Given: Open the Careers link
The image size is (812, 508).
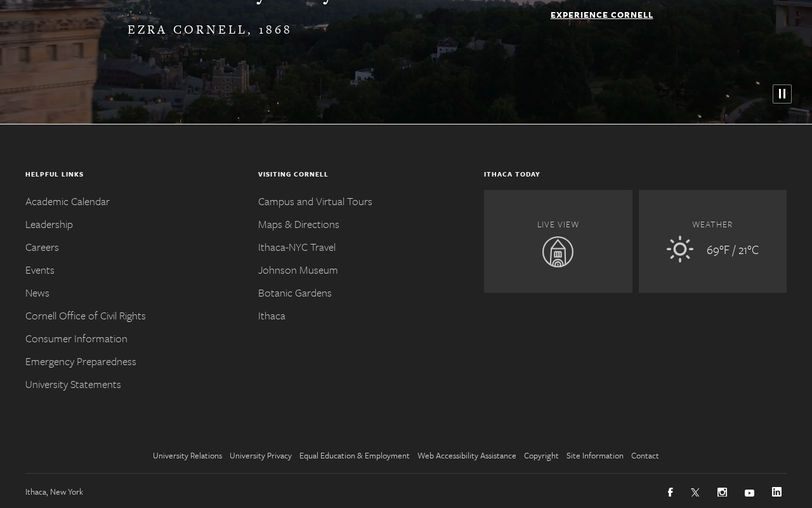Looking at the screenshot, I should coord(42,247).
